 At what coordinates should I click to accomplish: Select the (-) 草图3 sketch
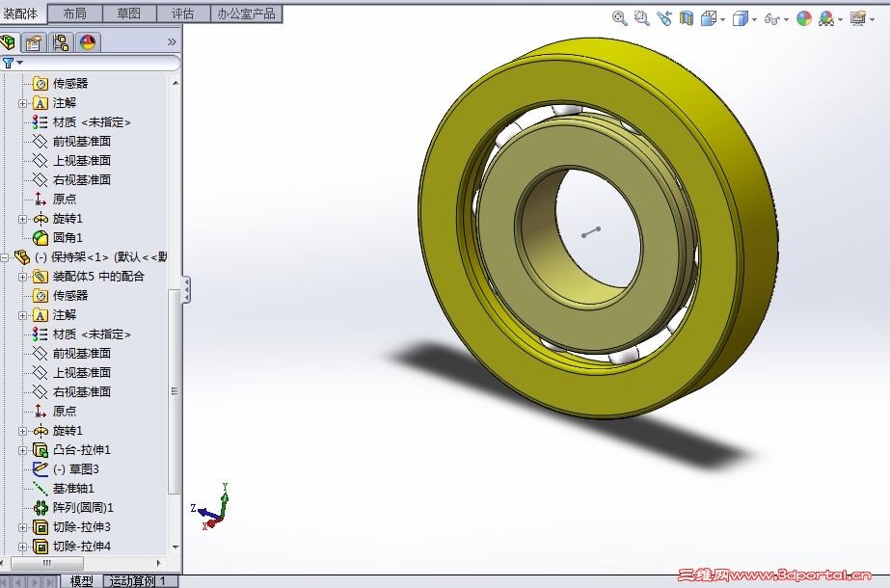click(x=76, y=469)
